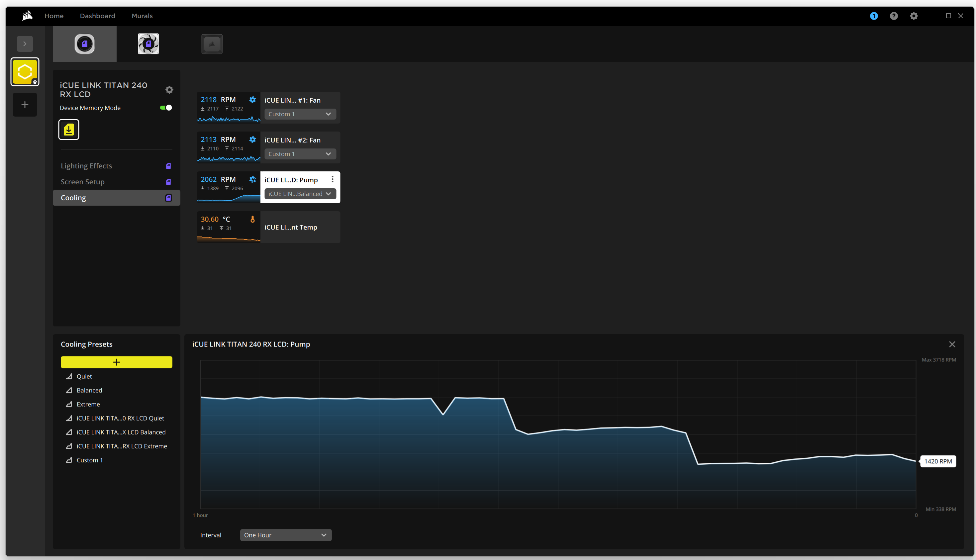Image resolution: width=976 pixels, height=560 pixels.
Task: Click memory card icon beside Lighting Effects
Action: tap(168, 166)
